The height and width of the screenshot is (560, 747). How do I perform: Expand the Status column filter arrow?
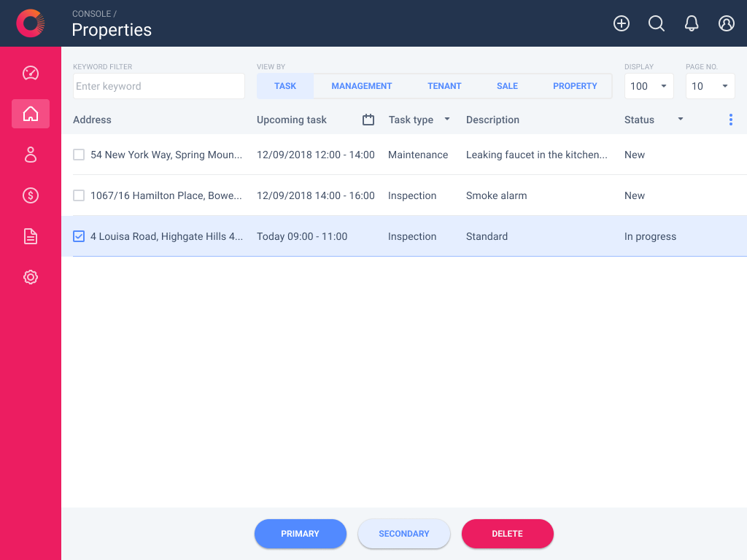coord(681,119)
